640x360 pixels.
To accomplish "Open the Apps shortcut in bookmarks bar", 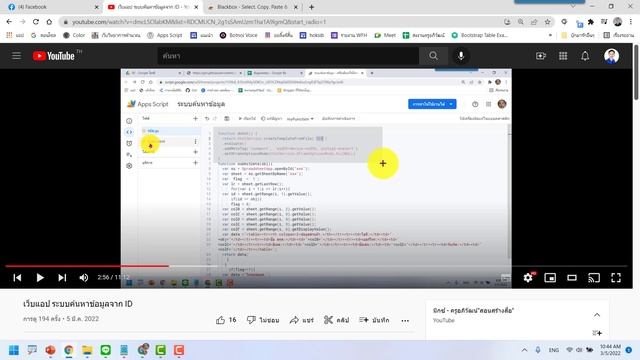I will pyautogui.click(x=15, y=35).
